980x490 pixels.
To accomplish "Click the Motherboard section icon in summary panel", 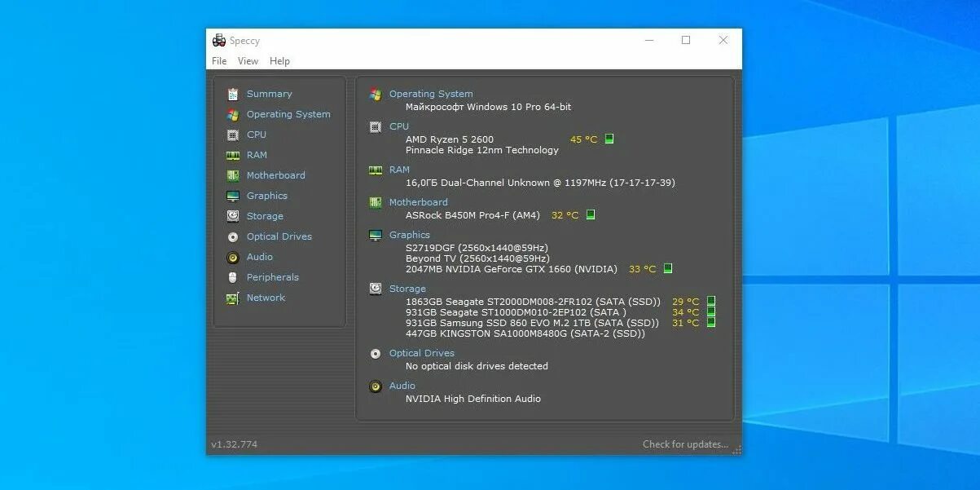I will coord(376,202).
